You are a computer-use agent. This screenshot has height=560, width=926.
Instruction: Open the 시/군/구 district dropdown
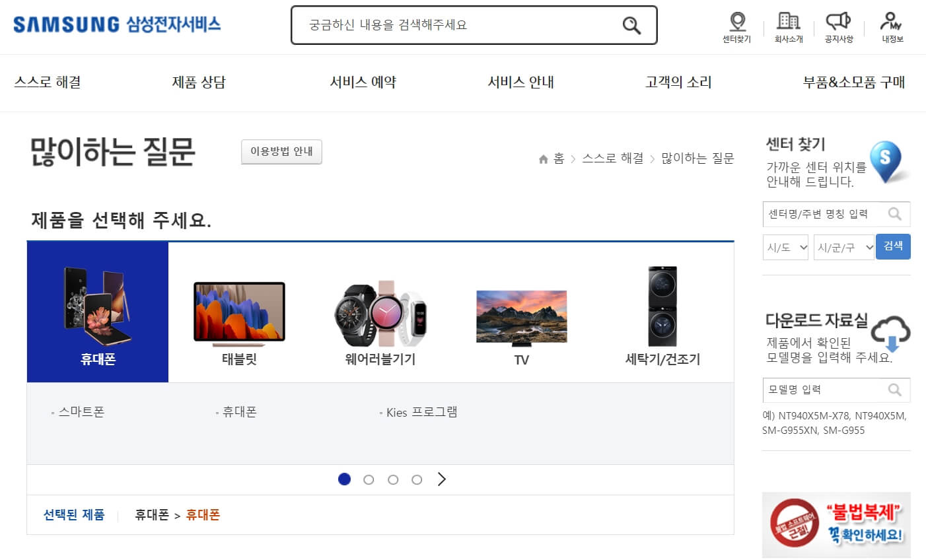843,248
